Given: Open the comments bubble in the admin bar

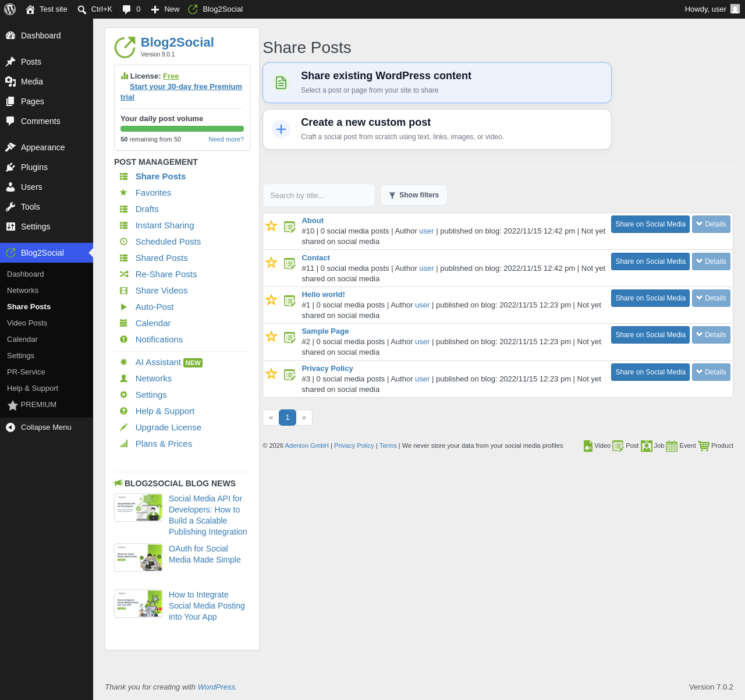Looking at the screenshot, I should 131,9.
